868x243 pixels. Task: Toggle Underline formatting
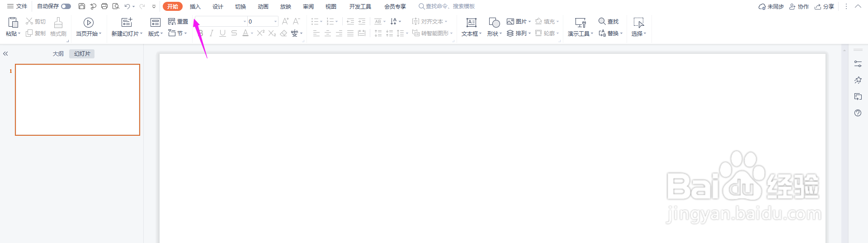coord(222,33)
